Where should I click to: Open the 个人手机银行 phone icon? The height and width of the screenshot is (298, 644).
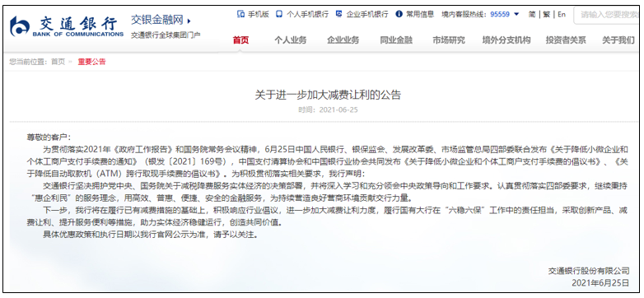279,14
